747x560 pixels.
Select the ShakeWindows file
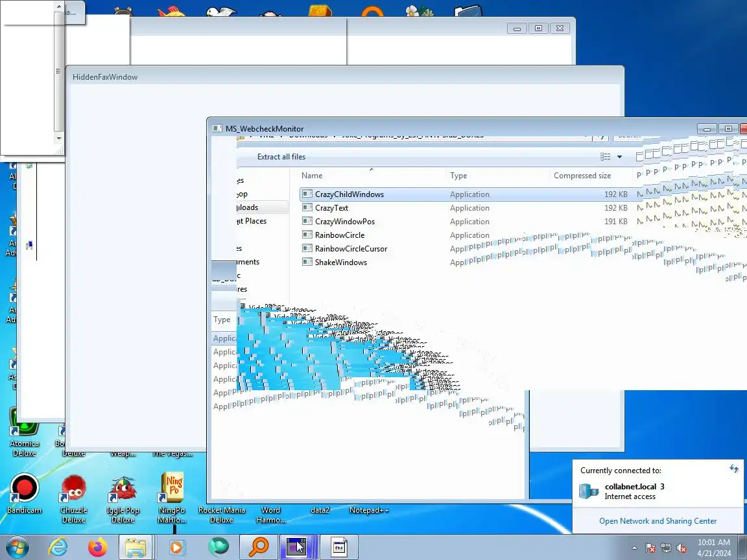coord(340,262)
